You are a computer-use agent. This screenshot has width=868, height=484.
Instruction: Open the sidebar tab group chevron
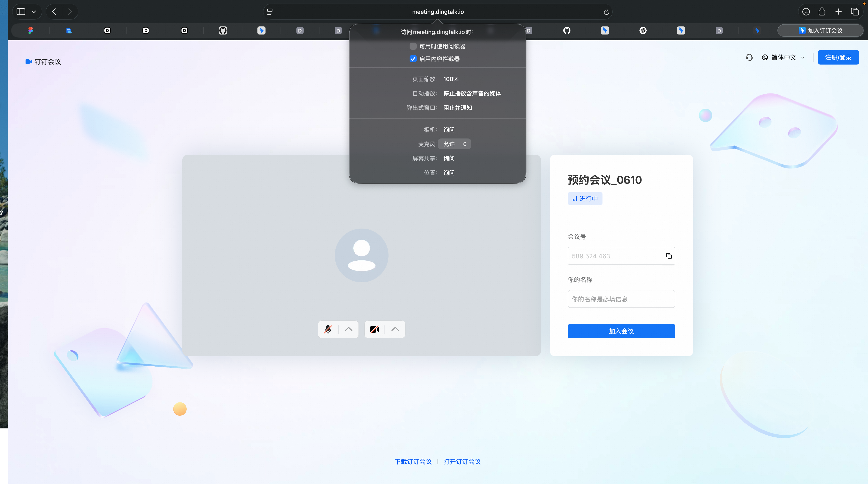point(34,12)
